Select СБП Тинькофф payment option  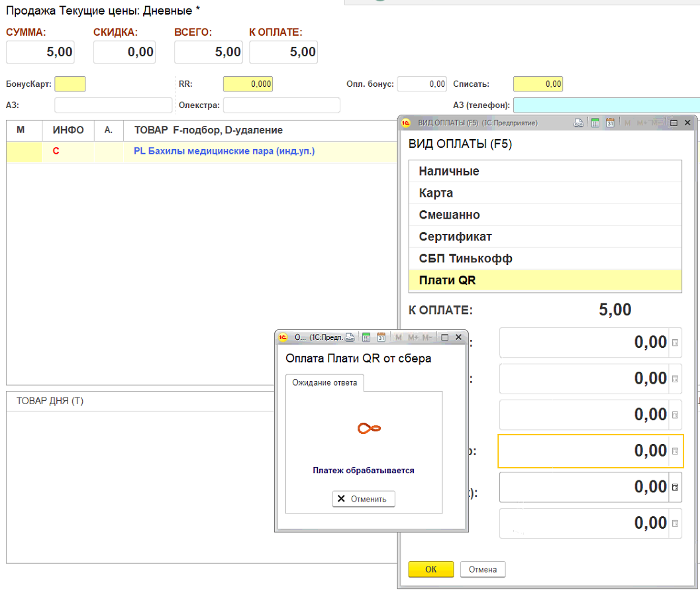click(465, 258)
